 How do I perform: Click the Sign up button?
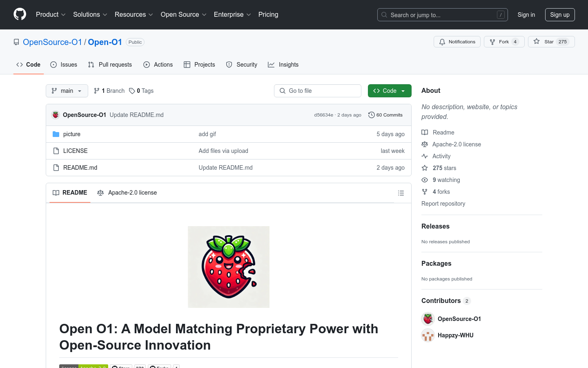click(559, 15)
